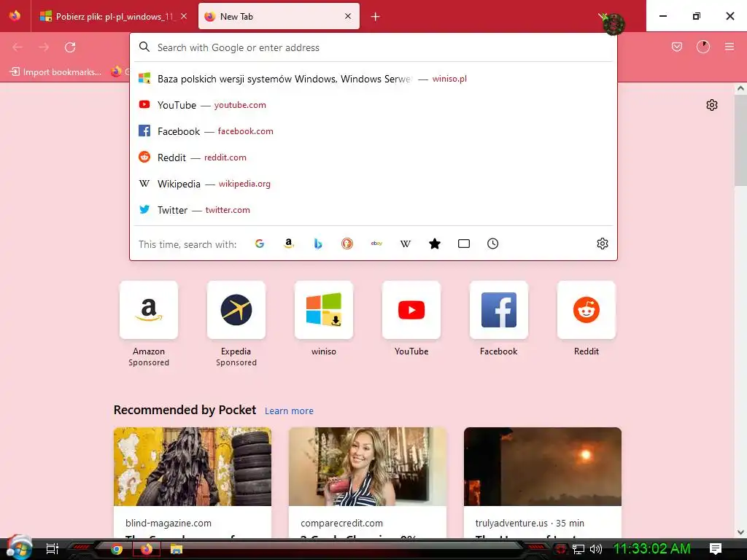Open winiso shortcut tile
The image size is (747, 560).
point(324,310)
